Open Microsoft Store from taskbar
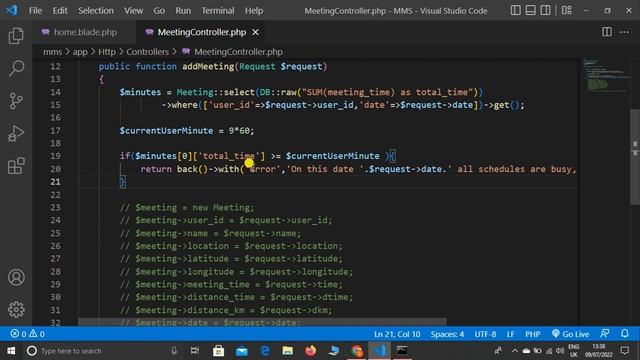Image resolution: width=640 pixels, height=360 pixels. click(218, 351)
